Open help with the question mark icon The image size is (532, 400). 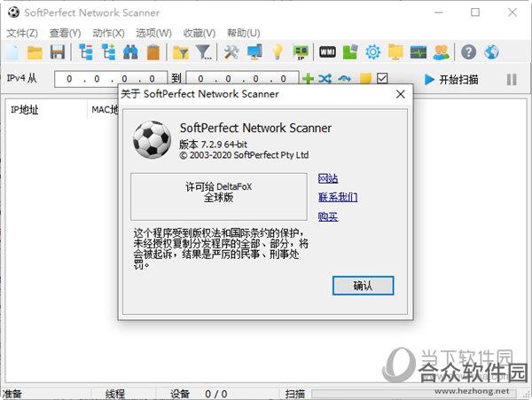point(468,52)
